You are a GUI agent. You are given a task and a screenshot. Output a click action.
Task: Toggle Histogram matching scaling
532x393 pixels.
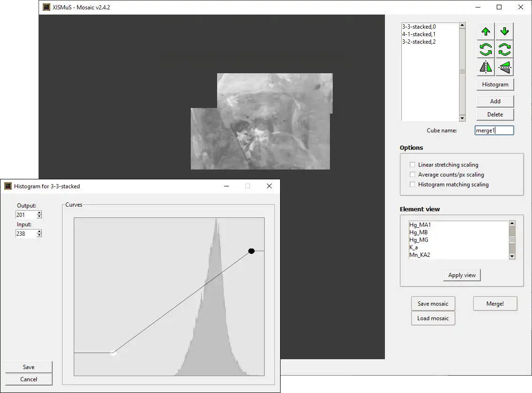pos(412,184)
